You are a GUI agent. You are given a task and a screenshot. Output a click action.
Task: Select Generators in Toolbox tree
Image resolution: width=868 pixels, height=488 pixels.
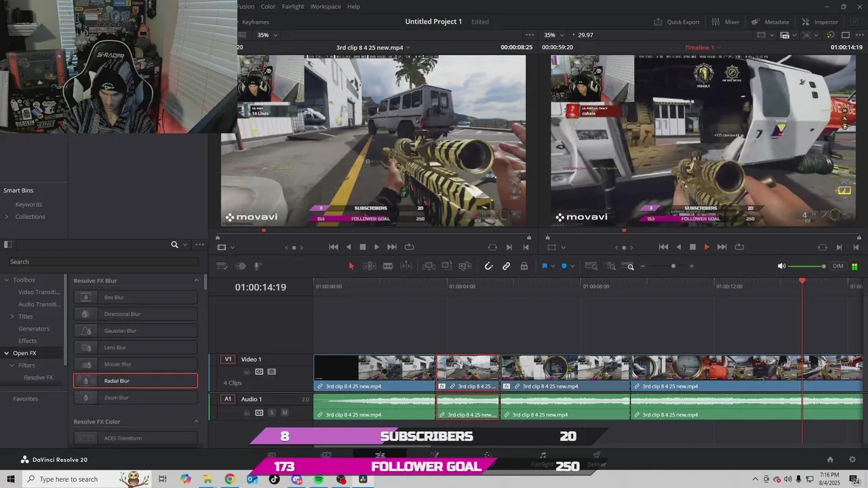pyautogui.click(x=34, y=329)
